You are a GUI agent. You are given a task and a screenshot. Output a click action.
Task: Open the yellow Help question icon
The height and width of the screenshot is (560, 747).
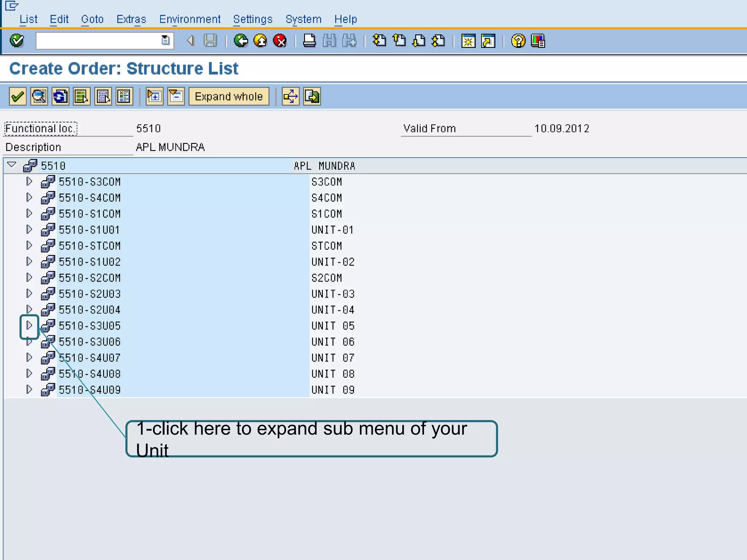tap(518, 40)
